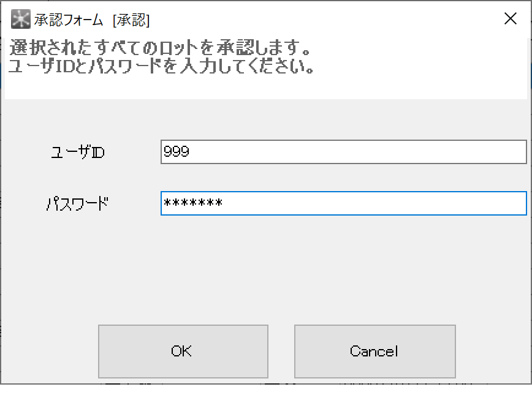
Task: Focus the ユーザID input field containing 999
Action: coord(343,152)
